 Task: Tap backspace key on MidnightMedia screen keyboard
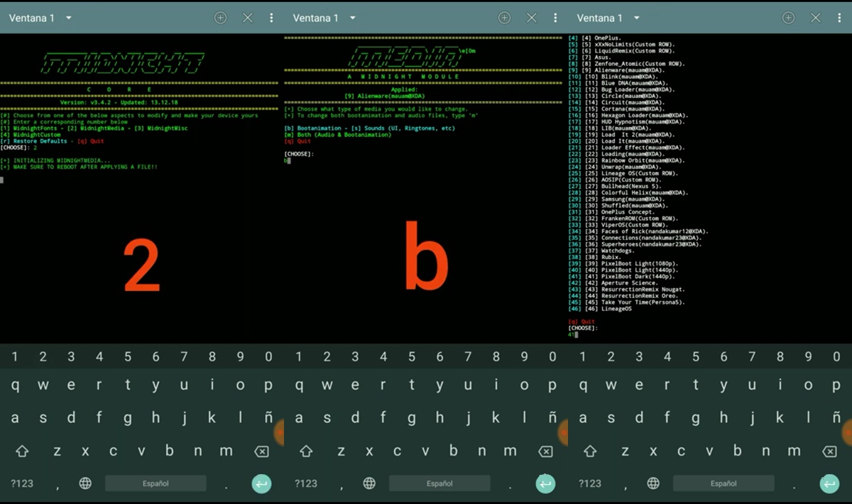(x=545, y=451)
